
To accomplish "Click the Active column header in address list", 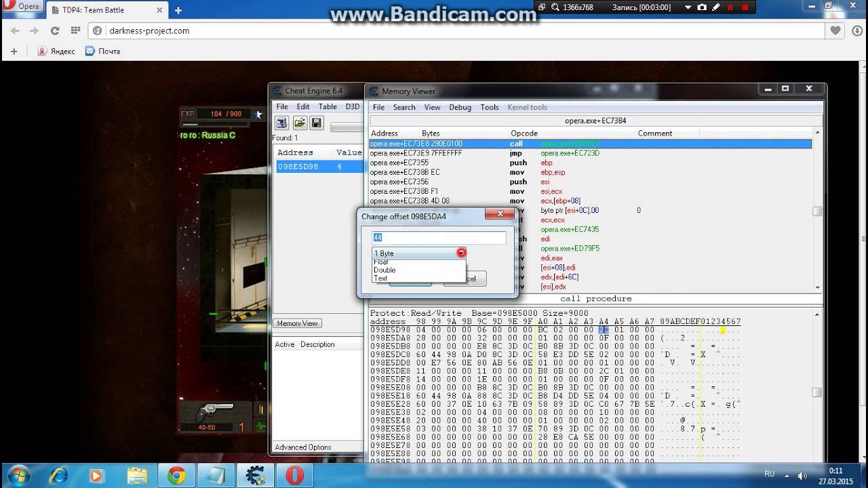I will (x=285, y=344).
